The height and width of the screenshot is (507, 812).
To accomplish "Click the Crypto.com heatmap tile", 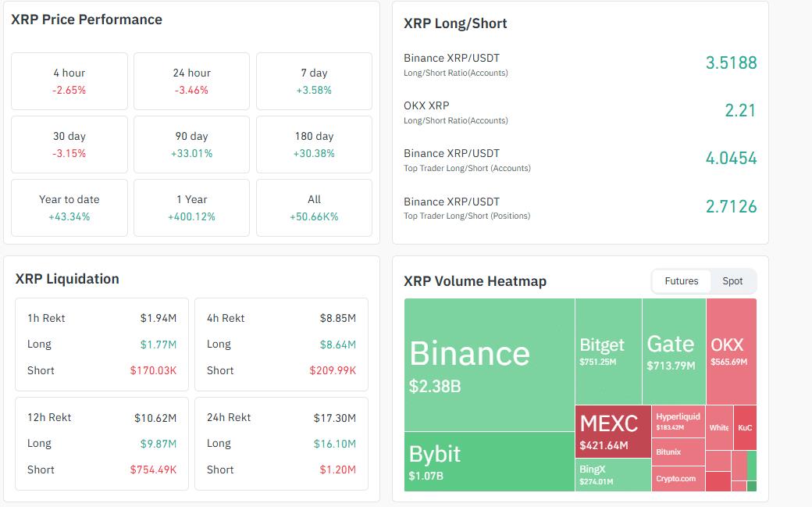I will 678,478.
